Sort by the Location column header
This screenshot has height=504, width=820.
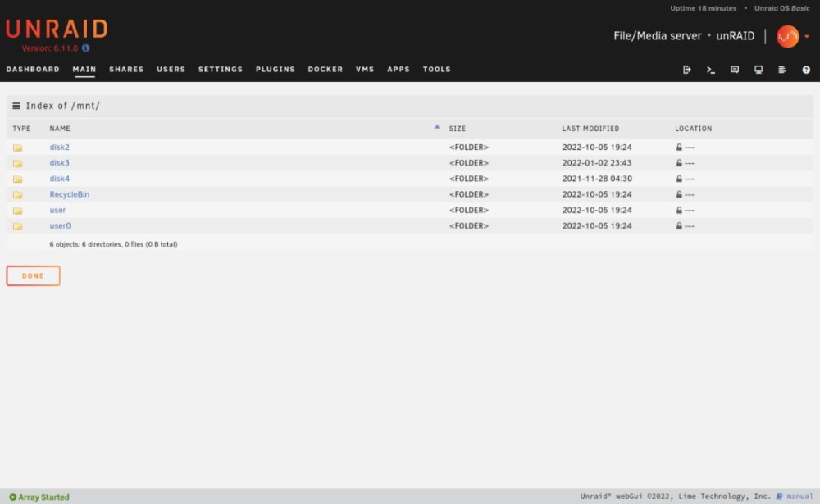[x=693, y=128]
